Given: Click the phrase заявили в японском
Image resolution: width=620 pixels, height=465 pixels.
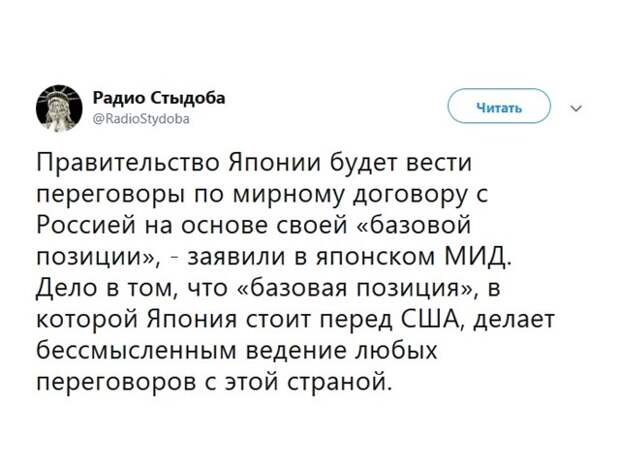Looking at the screenshot, I should click(x=312, y=257).
